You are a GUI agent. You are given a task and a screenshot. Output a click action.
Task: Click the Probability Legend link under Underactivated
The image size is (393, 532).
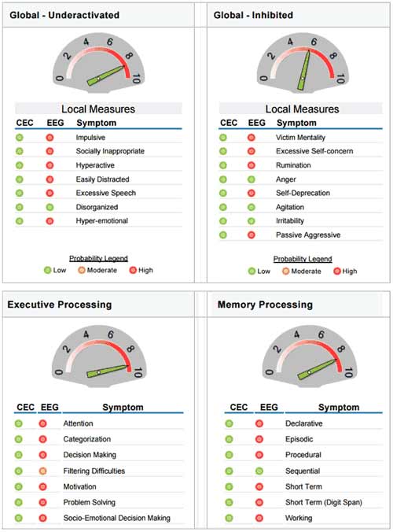click(98, 259)
